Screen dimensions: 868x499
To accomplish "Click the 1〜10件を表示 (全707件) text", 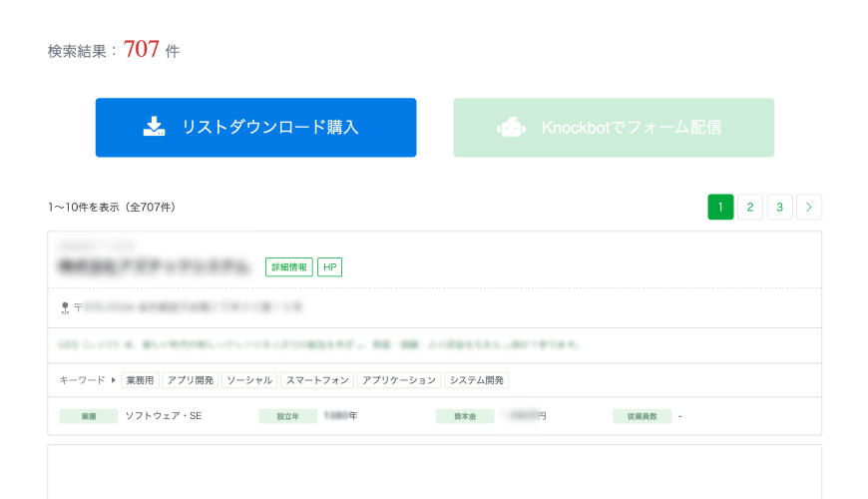I will (x=112, y=208).
